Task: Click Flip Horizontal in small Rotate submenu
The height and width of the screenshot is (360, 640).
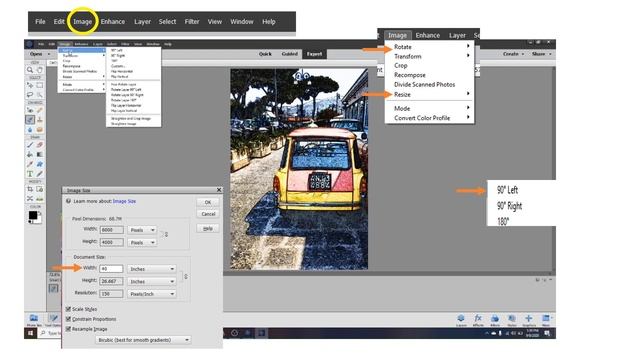Action: 122,71
